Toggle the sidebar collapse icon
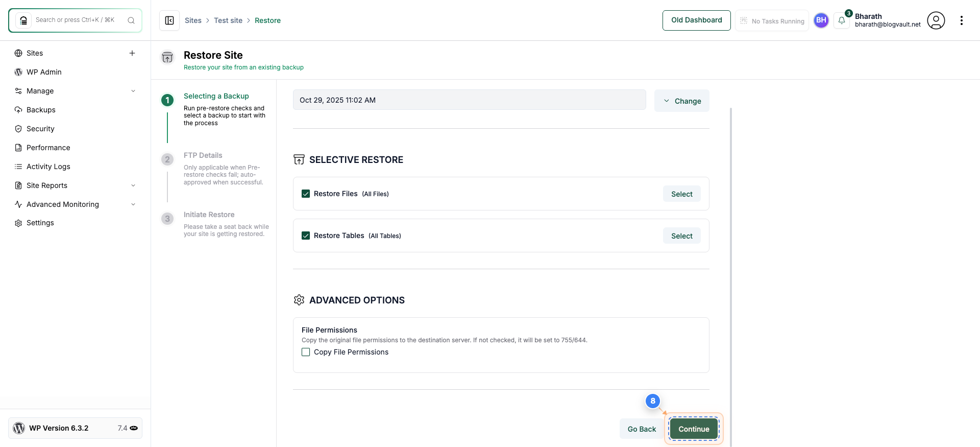 pos(169,20)
